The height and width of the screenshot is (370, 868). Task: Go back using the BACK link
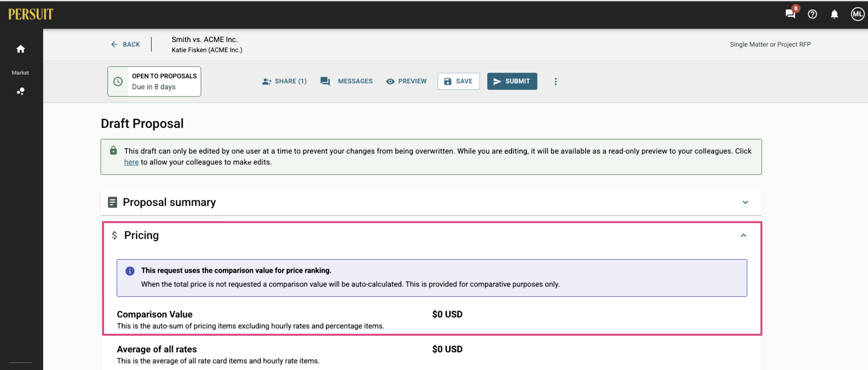click(x=125, y=44)
